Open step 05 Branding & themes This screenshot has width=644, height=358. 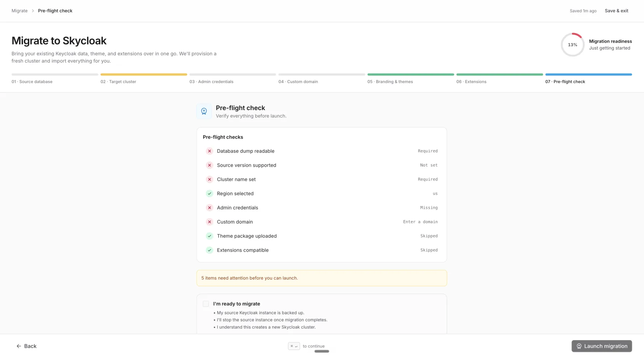[411, 79]
